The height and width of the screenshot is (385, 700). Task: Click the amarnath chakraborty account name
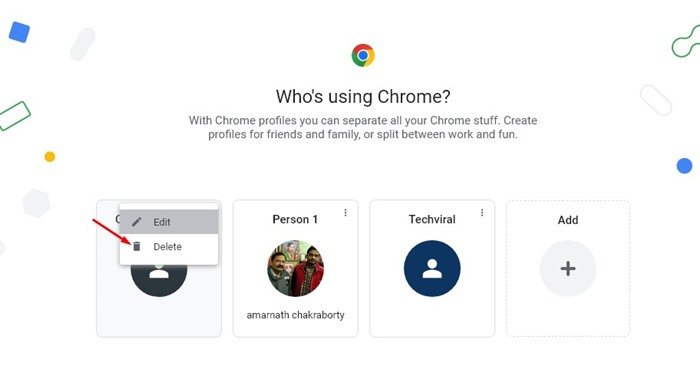coord(296,315)
